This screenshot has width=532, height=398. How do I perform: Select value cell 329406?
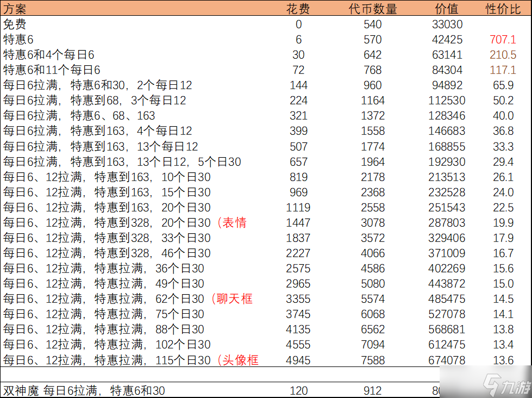(x=447, y=238)
